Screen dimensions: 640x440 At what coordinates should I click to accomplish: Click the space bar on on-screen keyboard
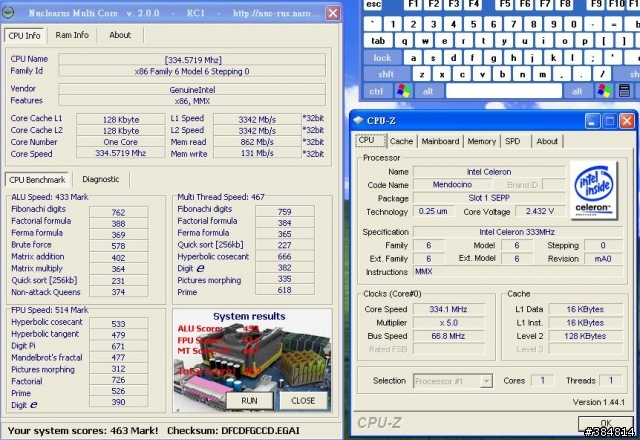pos(504,91)
